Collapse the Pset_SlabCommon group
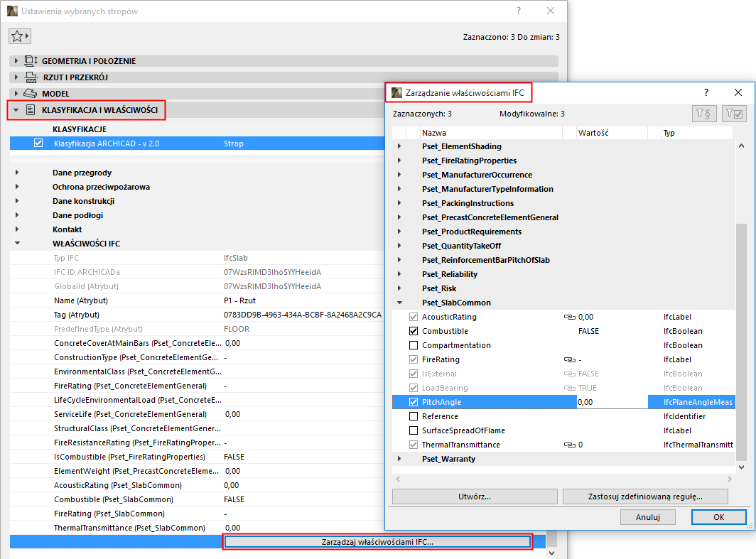The width and height of the screenshot is (756, 559). pos(399,303)
